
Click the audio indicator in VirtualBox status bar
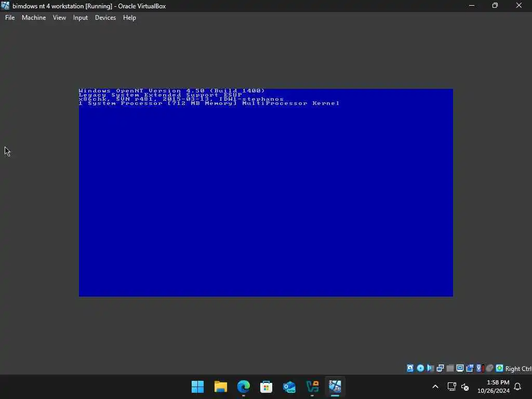[x=430, y=368]
